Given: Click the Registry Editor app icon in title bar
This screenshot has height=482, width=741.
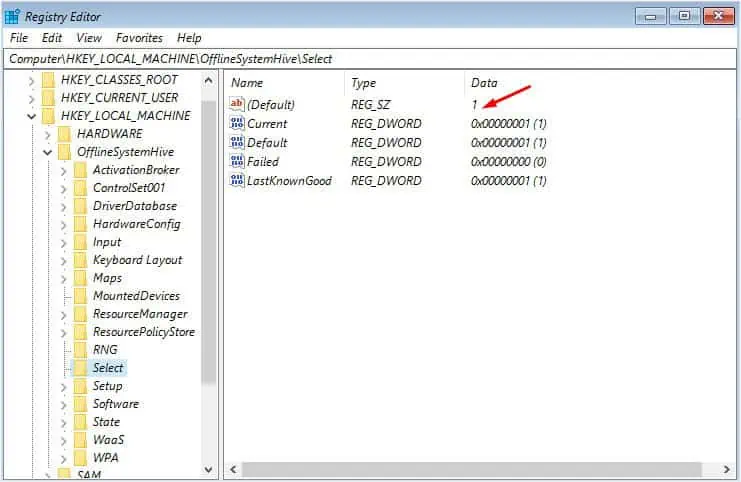Looking at the screenshot, I should pyautogui.click(x=12, y=17).
